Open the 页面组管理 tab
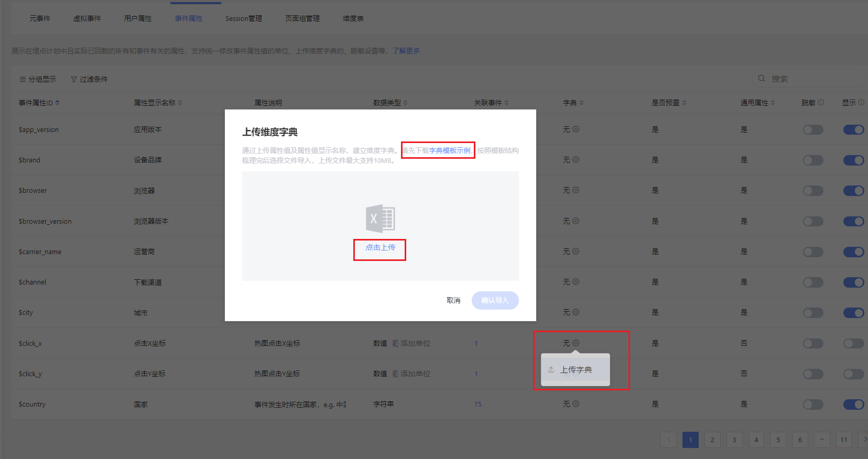Screen dimensions: 868x459 302,18
